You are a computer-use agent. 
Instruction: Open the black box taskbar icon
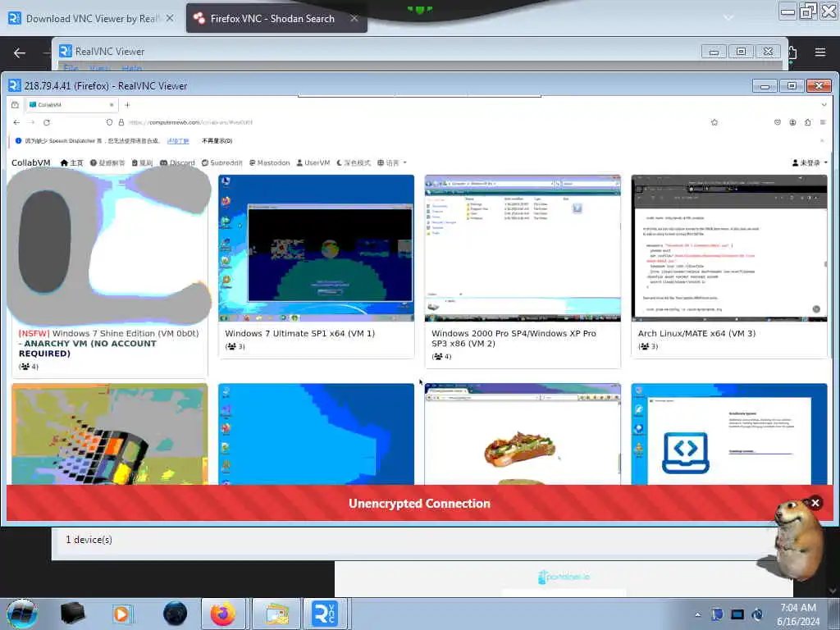(x=72, y=614)
